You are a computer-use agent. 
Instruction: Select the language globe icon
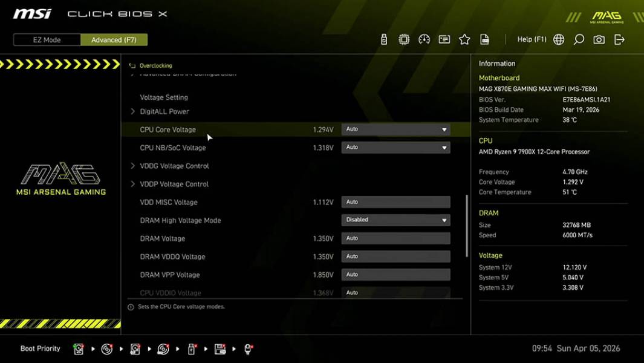click(558, 39)
